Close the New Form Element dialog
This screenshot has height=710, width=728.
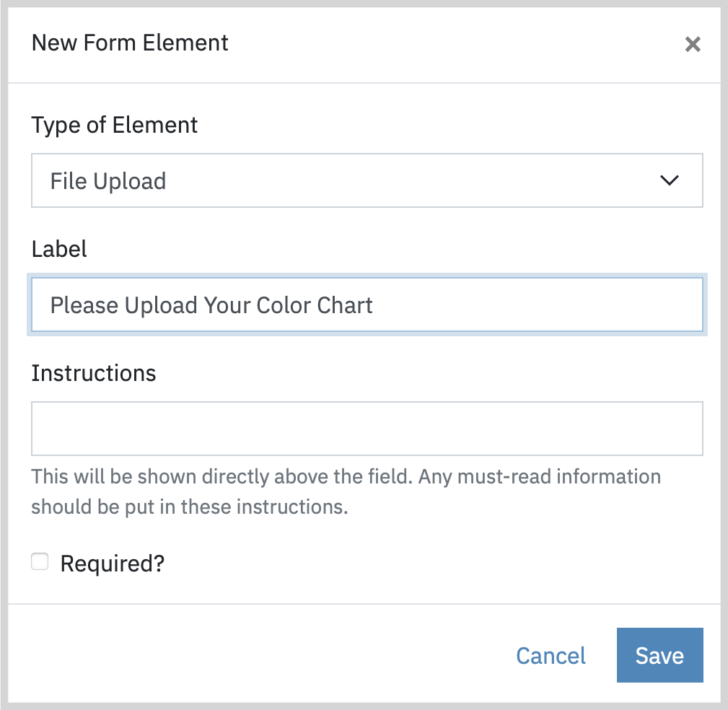point(692,45)
